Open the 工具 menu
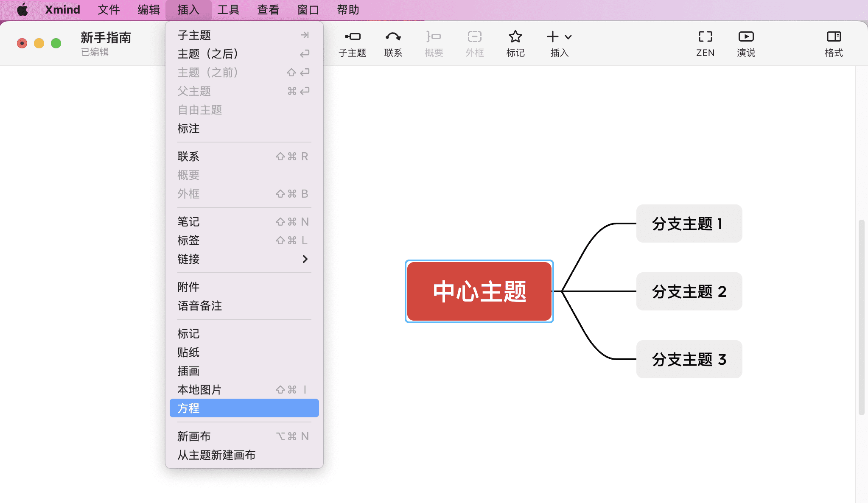The height and width of the screenshot is (503, 868). pyautogui.click(x=228, y=9)
